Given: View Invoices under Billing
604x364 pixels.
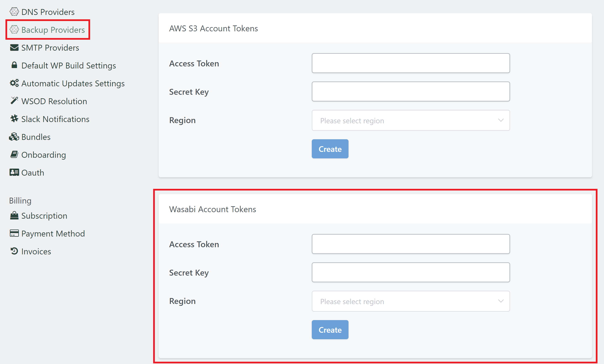Looking at the screenshot, I should [36, 251].
